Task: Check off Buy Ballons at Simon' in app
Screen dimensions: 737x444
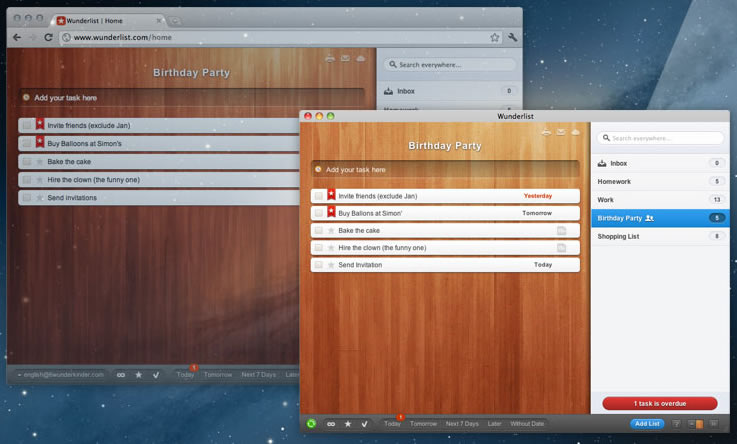Action: [x=319, y=213]
